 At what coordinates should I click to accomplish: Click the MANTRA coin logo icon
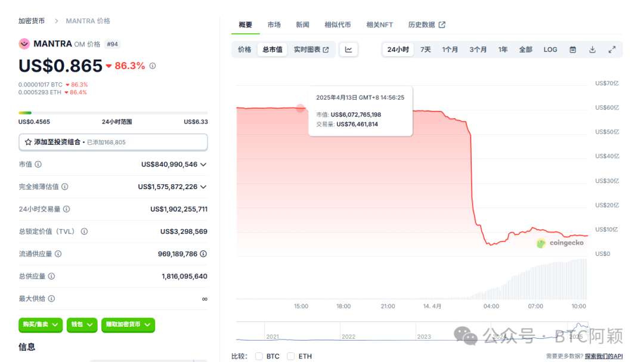pos(24,44)
